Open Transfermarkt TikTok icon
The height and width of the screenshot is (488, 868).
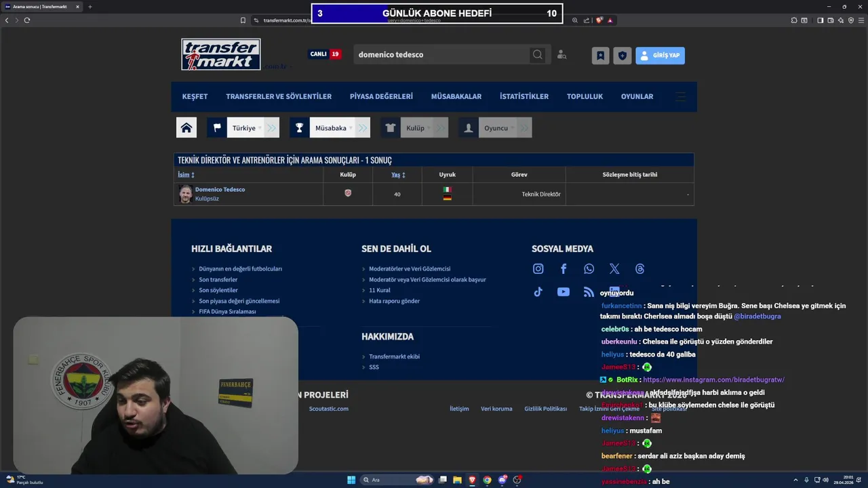click(538, 292)
